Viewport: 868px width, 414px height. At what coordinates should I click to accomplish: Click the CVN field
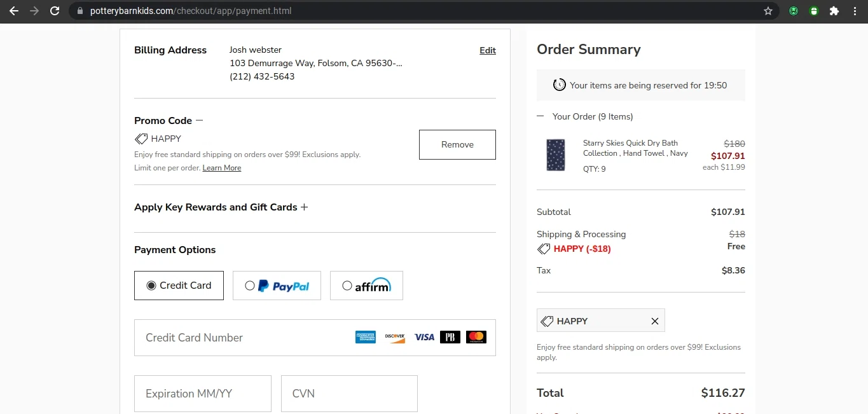349,394
